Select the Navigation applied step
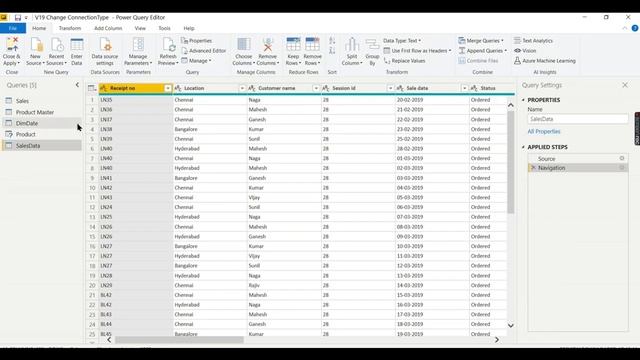This screenshot has width=640, height=360. coord(578,168)
